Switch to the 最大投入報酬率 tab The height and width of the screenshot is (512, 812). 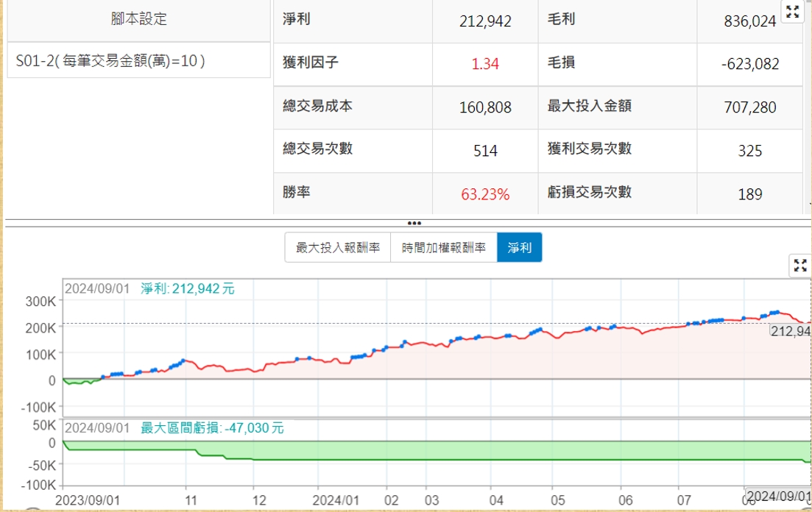[337, 248]
